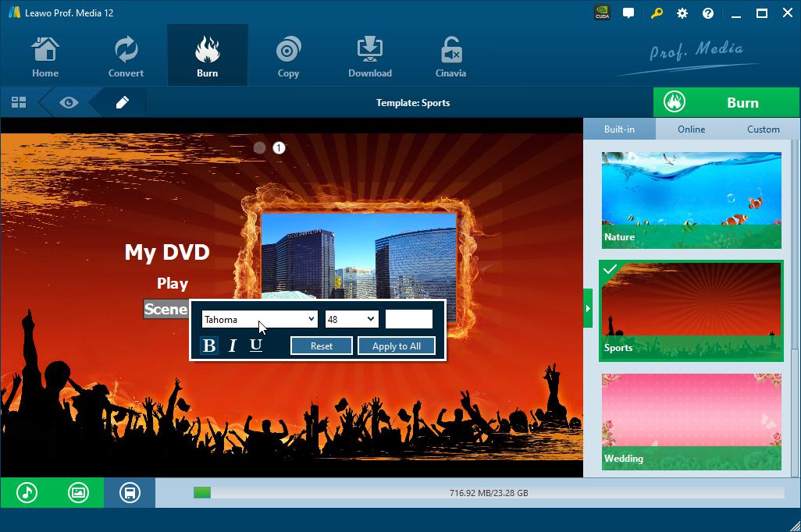Open settings via the gear icon

tap(682, 13)
